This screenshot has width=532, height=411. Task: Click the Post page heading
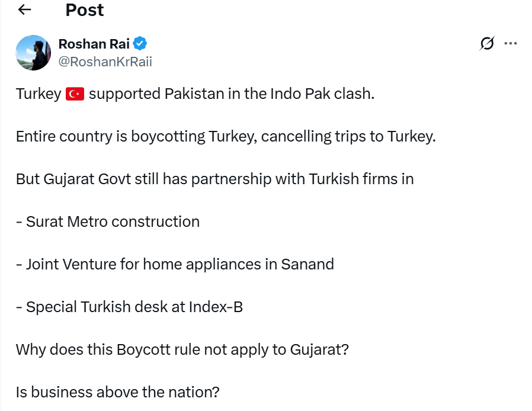(x=85, y=10)
